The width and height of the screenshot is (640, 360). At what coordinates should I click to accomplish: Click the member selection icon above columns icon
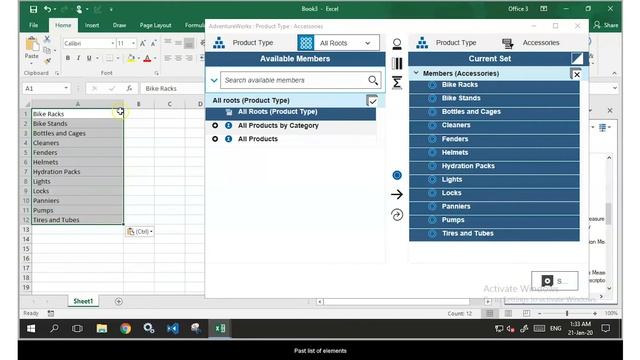pos(397,44)
